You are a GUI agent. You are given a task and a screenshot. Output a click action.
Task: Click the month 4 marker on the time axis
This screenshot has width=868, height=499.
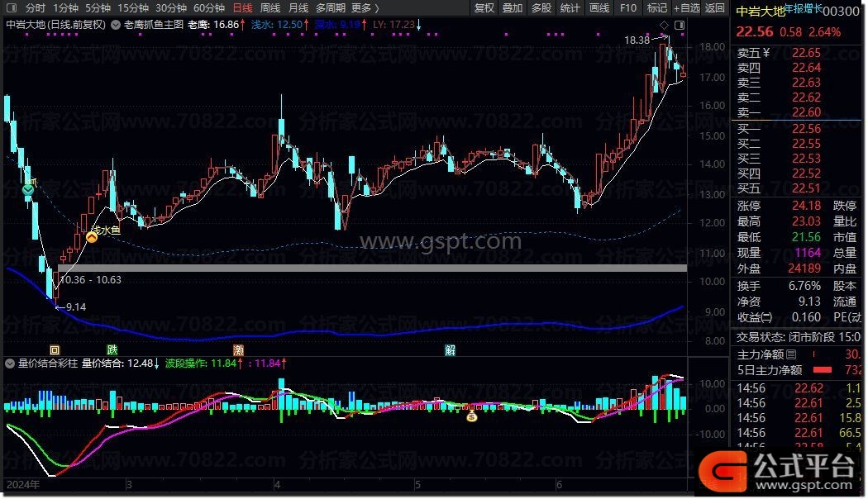[277, 485]
